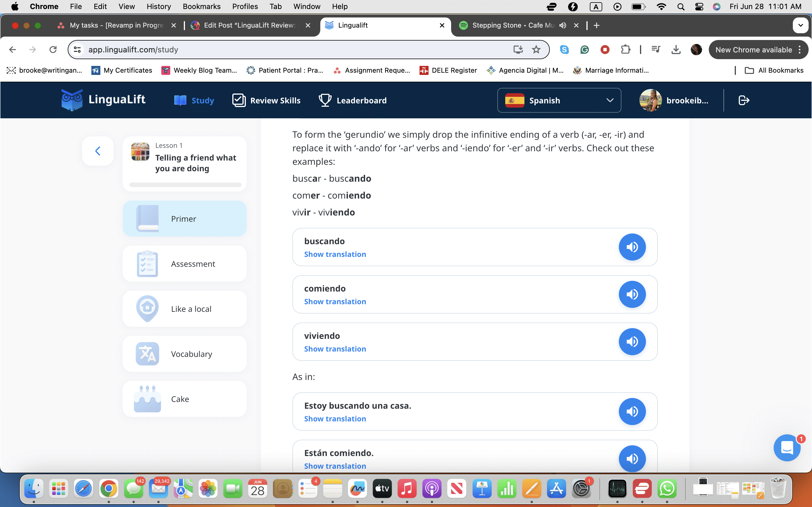The height and width of the screenshot is (507, 812).
Task: Open Bookmarks menu in menu bar
Action: [x=201, y=6]
